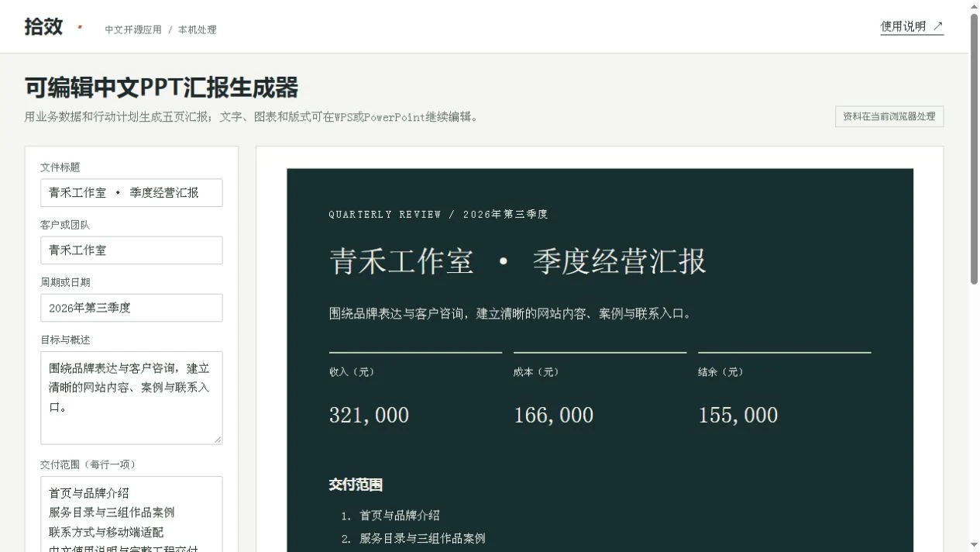This screenshot has width=980, height=552.
Task: Click the slide title 青禾工作室 · 季度经营汇报
Action: click(518, 262)
